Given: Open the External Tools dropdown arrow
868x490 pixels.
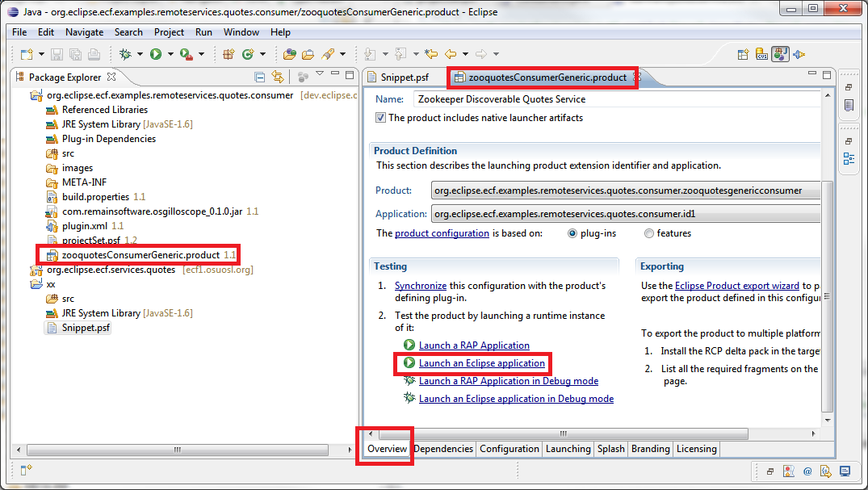Looking at the screenshot, I should coord(201,54).
